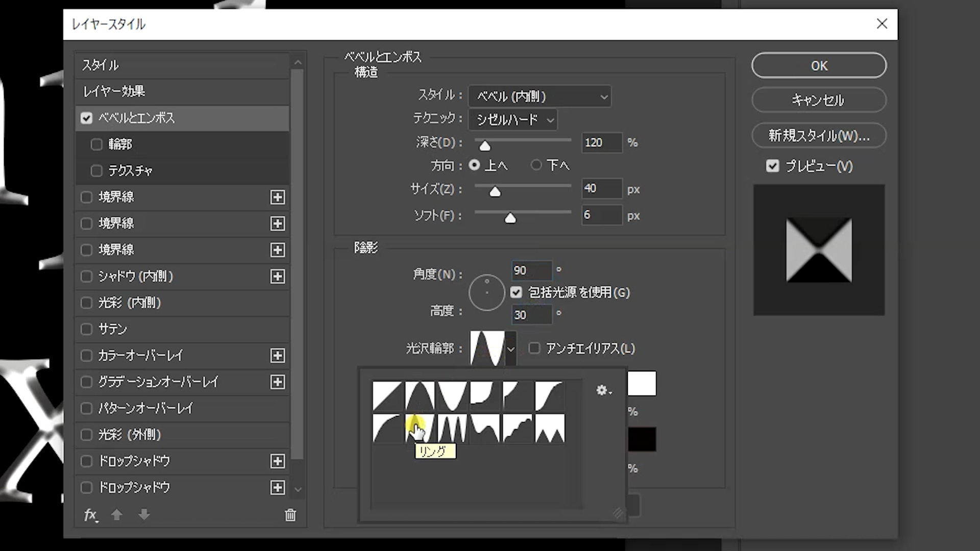This screenshot has width=980, height=551.
Task: Open the テクニック technique dropdown
Action: [512, 120]
